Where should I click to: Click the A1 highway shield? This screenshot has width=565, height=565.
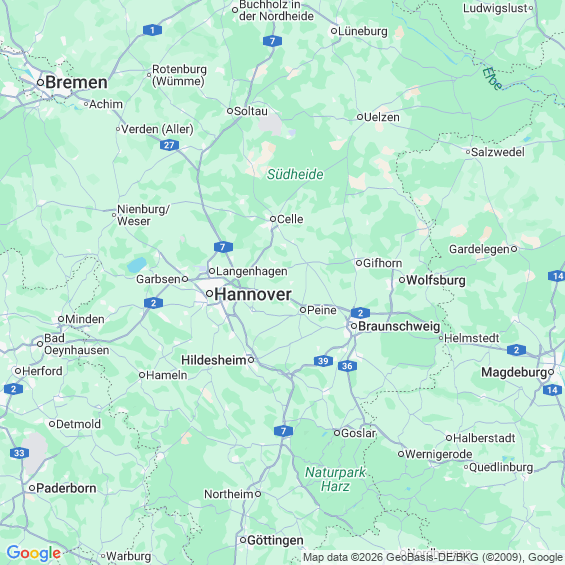[x=152, y=30]
